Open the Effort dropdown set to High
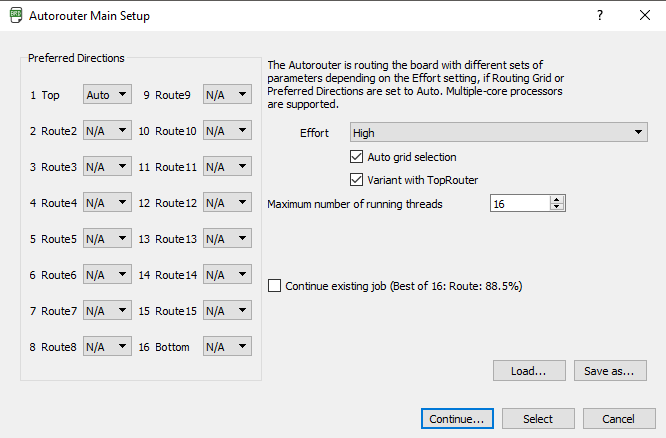Viewport: 666px width, 438px height. tap(499, 133)
